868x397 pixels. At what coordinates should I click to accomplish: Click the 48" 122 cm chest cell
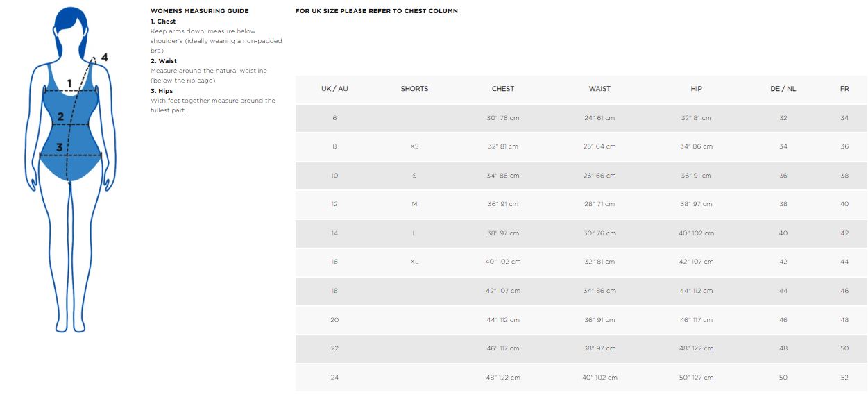(503, 378)
